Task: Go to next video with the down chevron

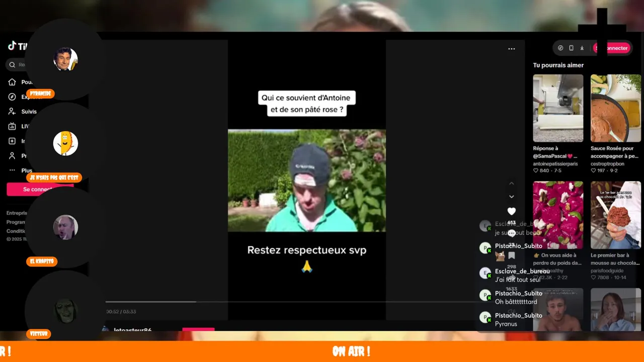Action: 512,197
